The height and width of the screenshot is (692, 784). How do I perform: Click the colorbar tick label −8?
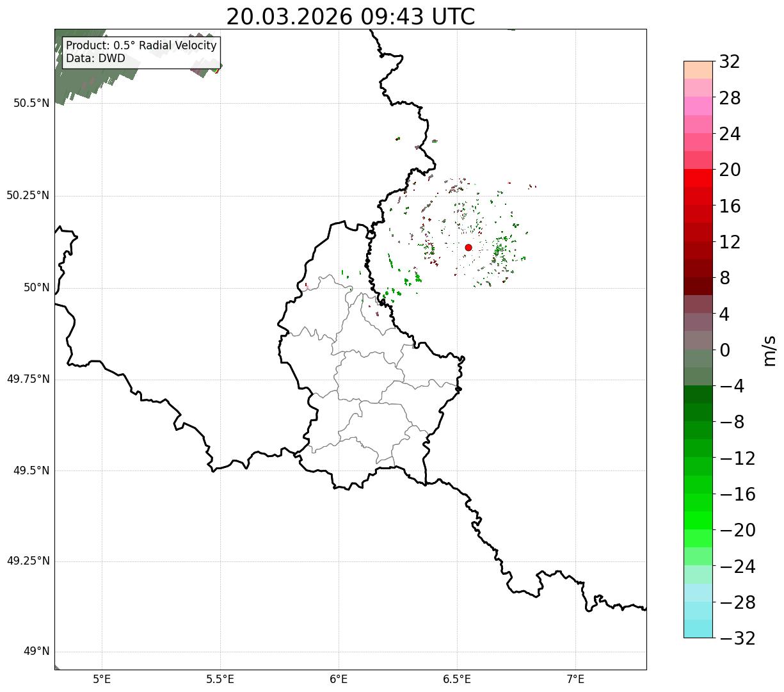(x=732, y=422)
